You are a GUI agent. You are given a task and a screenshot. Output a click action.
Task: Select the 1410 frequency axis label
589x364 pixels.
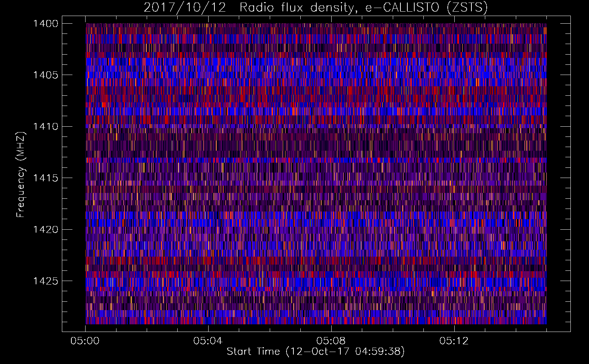[46, 127]
